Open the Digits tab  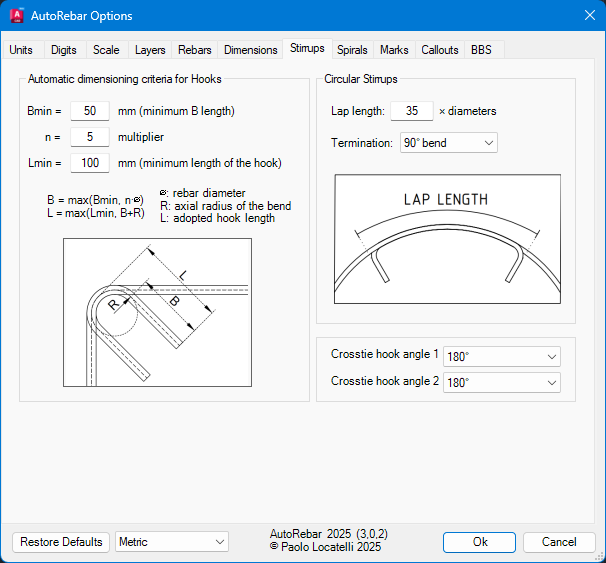coord(63,50)
